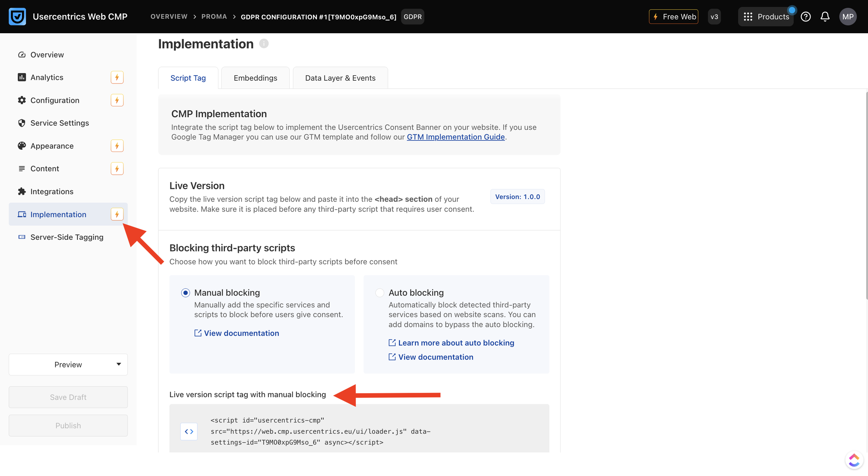Image resolution: width=868 pixels, height=476 pixels.
Task: Open Learn more about auto blocking
Action: [x=456, y=343]
